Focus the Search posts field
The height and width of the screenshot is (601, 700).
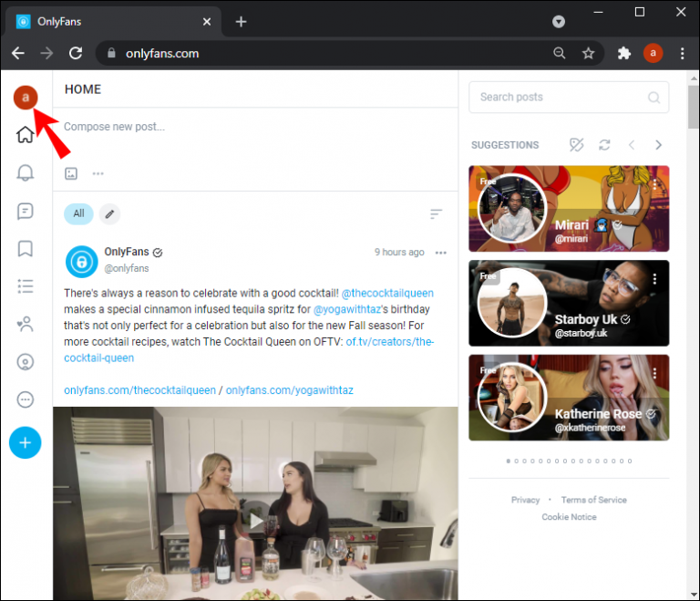point(569,97)
